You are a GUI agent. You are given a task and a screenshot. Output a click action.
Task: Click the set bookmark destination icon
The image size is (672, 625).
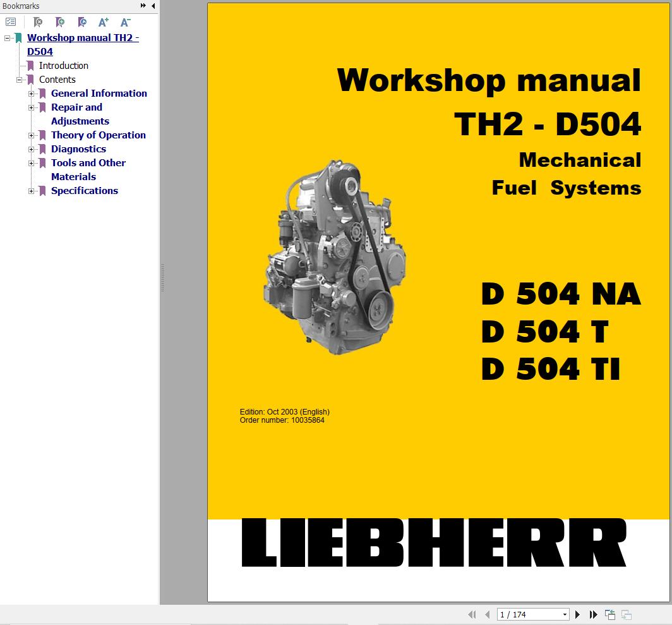click(x=82, y=22)
